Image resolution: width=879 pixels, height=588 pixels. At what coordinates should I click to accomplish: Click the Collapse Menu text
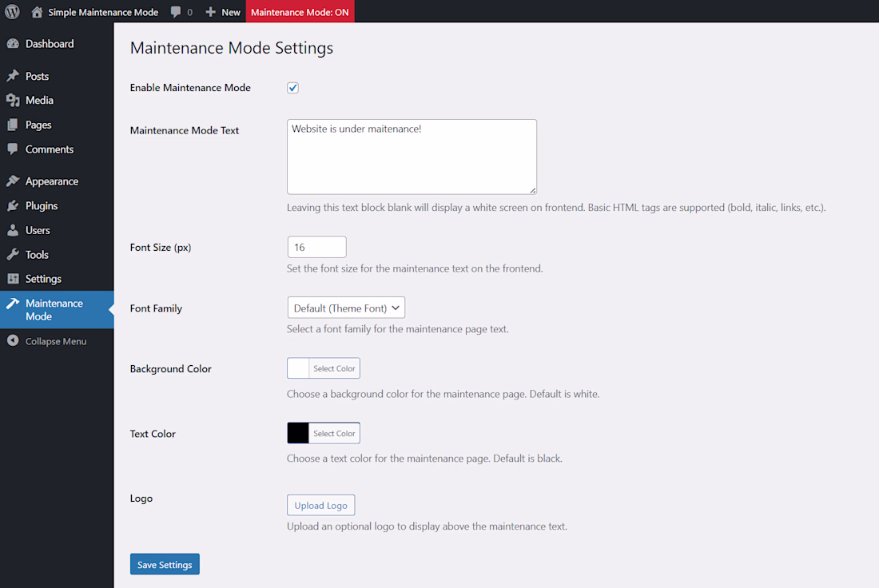(x=56, y=341)
